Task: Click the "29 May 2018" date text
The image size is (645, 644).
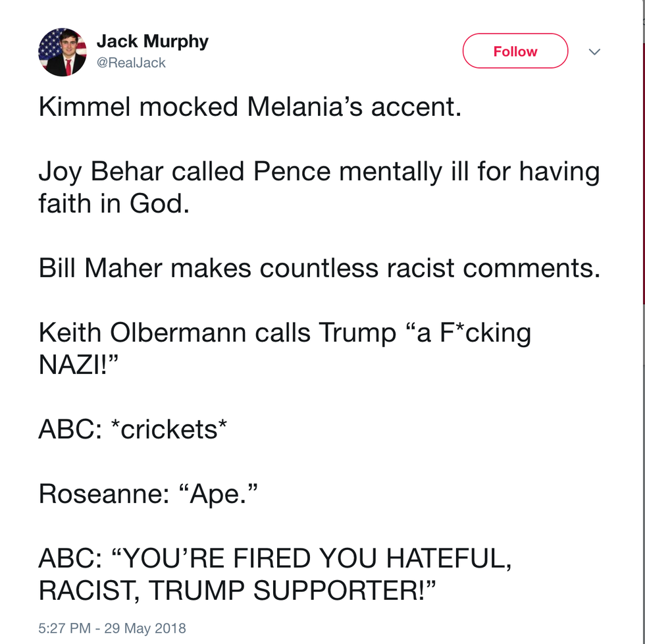Action: [144, 628]
